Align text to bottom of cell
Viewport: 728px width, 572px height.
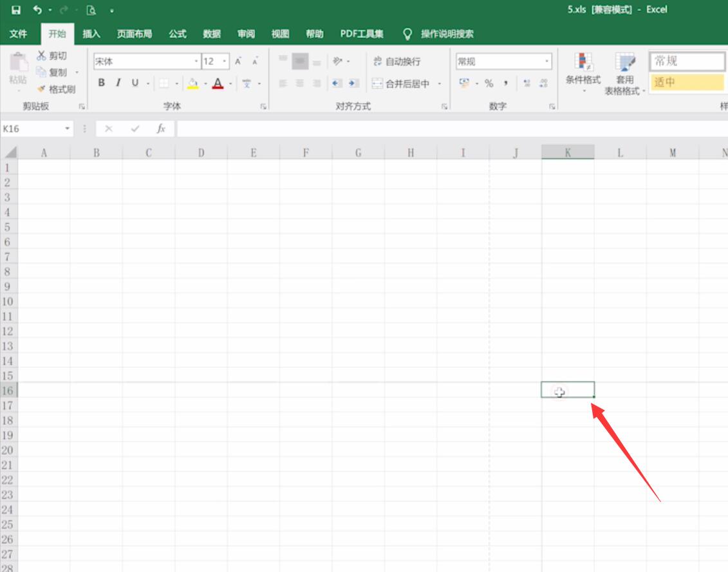(x=317, y=61)
